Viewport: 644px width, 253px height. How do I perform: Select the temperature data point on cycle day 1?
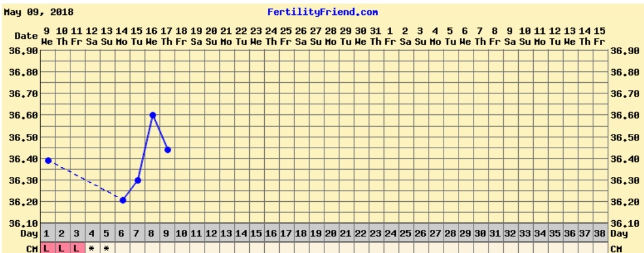coord(48,161)
